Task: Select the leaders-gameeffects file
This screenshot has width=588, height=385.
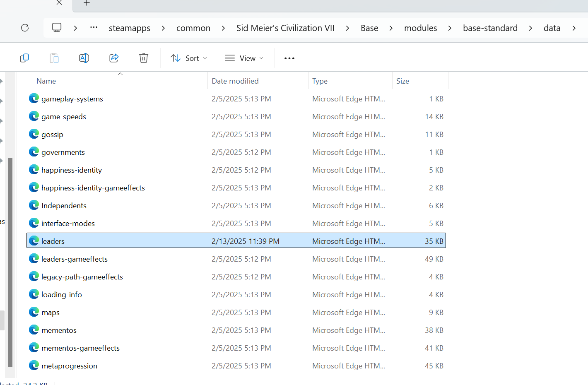Action: click(75, 259)
